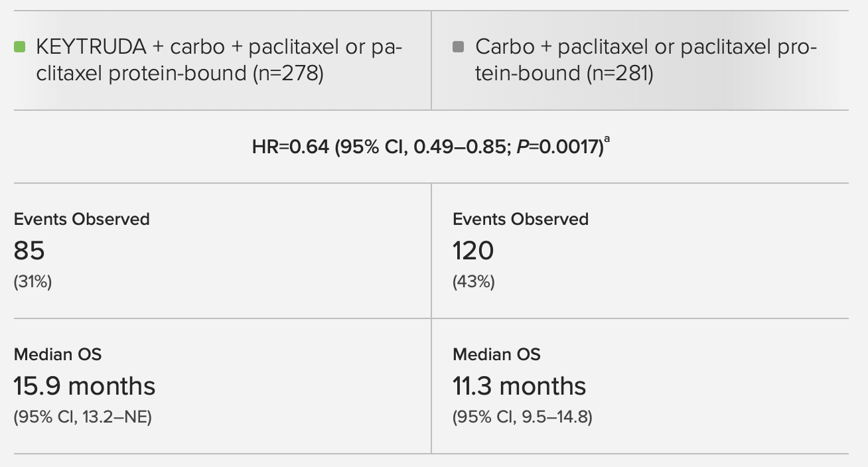Click the (31%) events percentage

(33, 282)
